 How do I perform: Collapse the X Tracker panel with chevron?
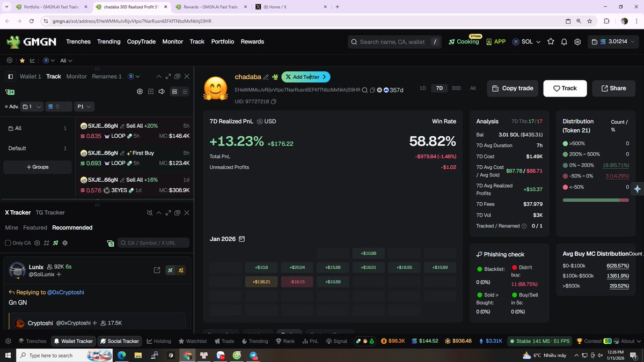pos(159,213)
